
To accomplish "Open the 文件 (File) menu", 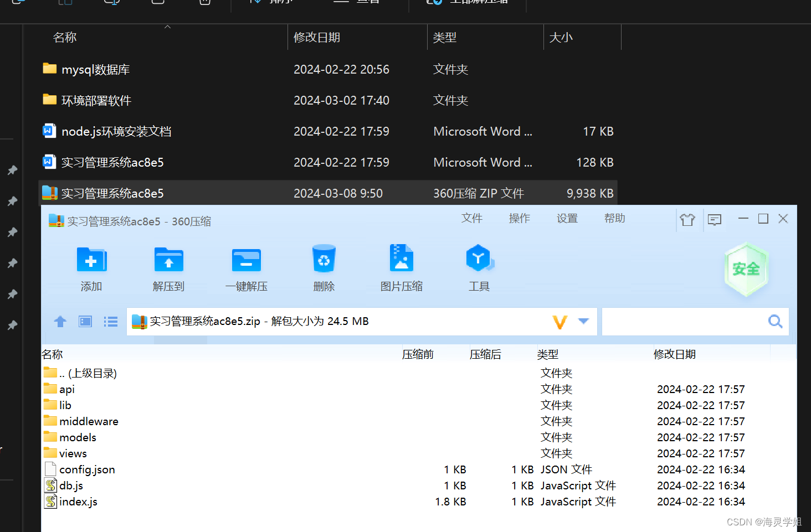I will (x=471, y=218).
